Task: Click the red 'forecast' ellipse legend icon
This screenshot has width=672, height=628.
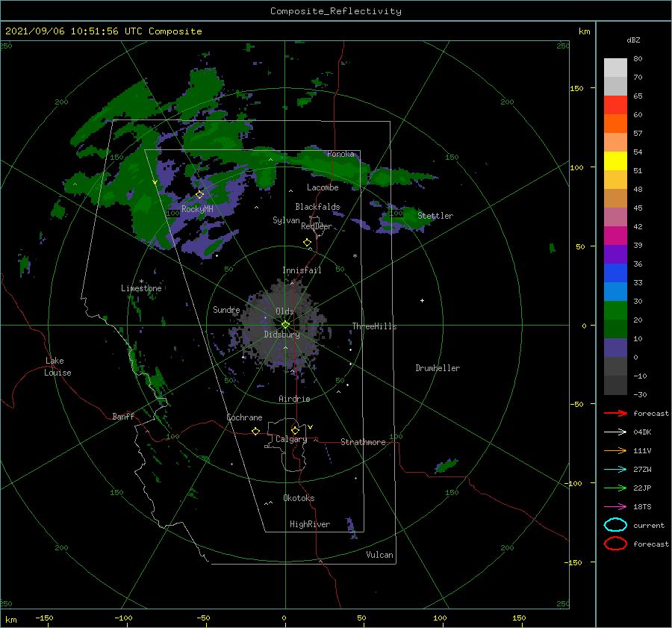Action: [x=615, y=544]
